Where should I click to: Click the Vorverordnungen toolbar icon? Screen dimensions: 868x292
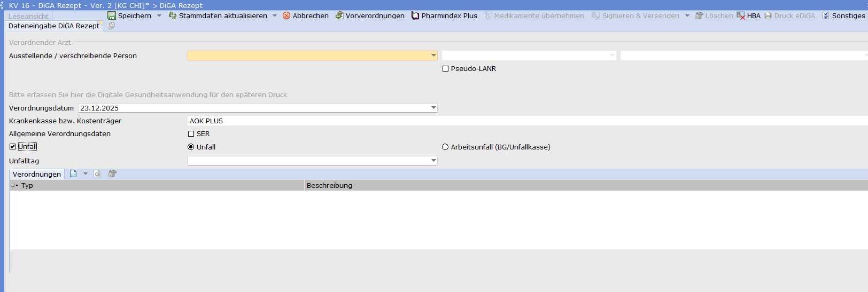coord(339,15)
